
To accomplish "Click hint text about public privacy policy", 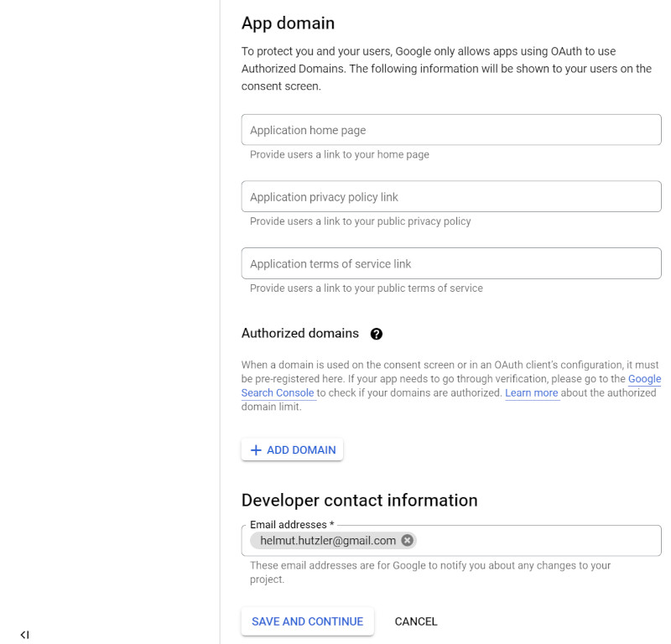I will click(361, 221).
